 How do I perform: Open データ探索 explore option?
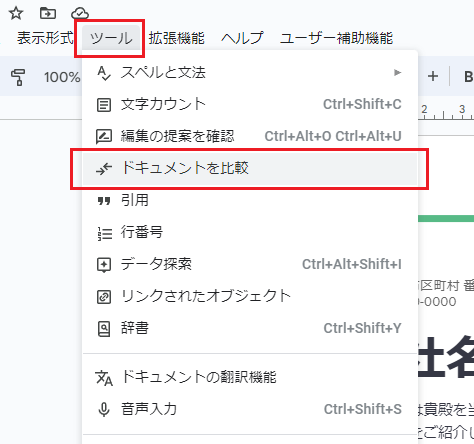[x=250, y=264]
